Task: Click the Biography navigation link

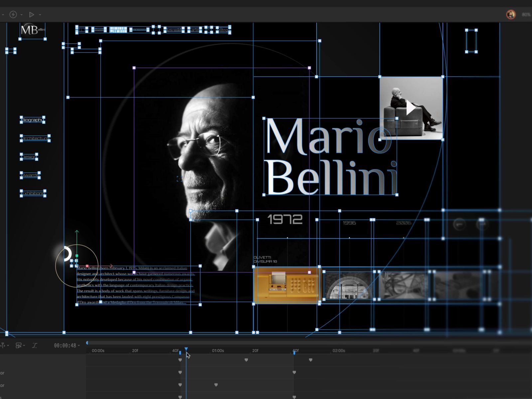Action: tap(32, 120)
